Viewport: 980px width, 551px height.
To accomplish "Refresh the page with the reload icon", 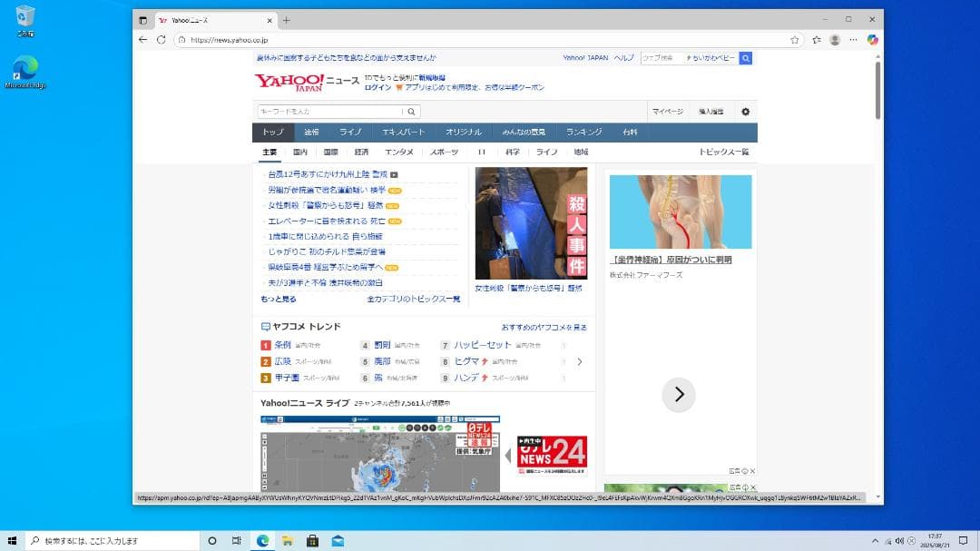I will tap(162, 40).
